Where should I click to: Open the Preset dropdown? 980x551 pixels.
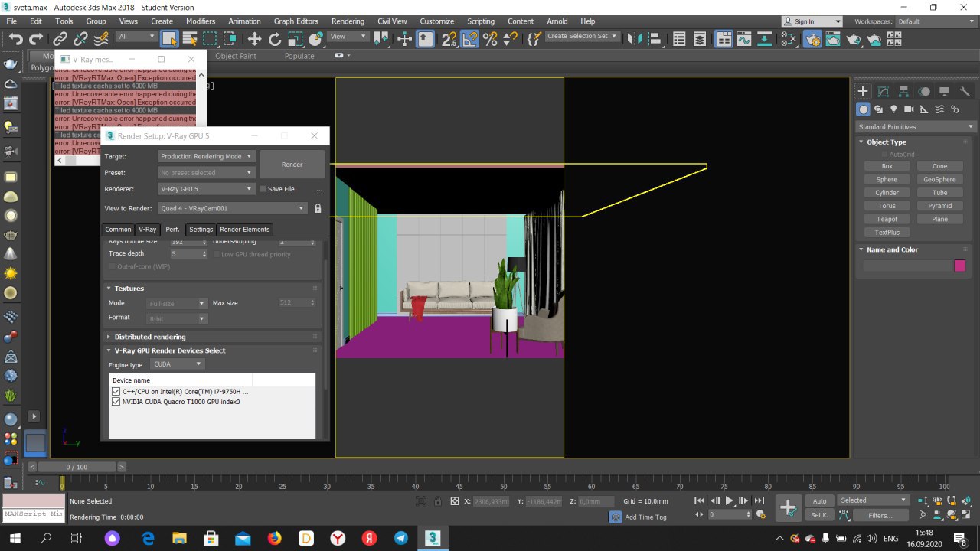[x=206, y=173]
